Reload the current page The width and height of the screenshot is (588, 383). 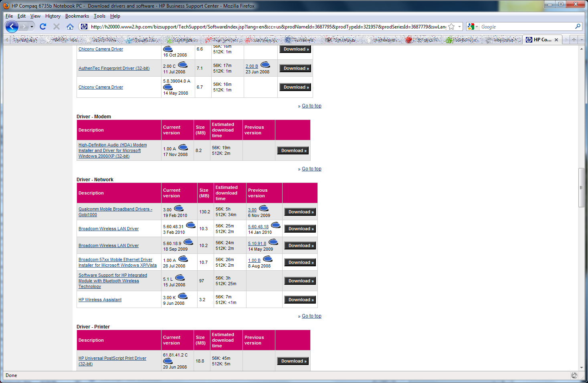click(43, 26)
